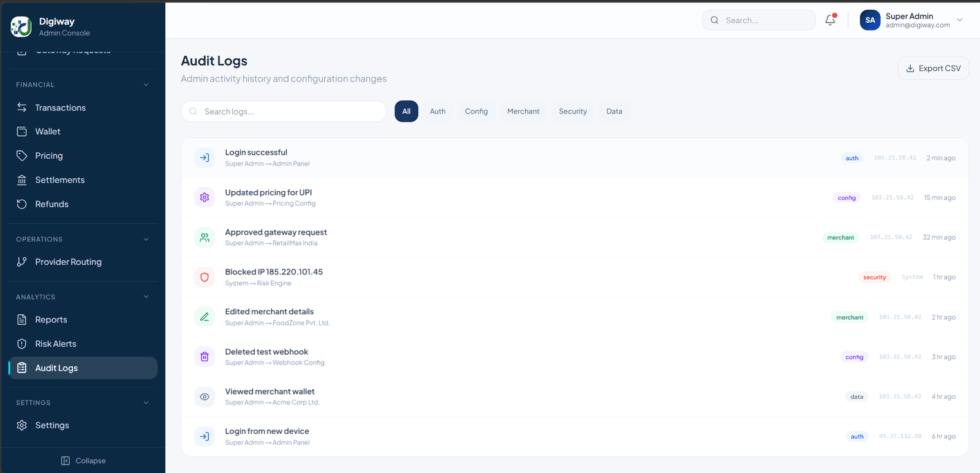Click the '2 min ago' timestamp
Viewport: 980px width, 473px height.
tap(941, 158)
